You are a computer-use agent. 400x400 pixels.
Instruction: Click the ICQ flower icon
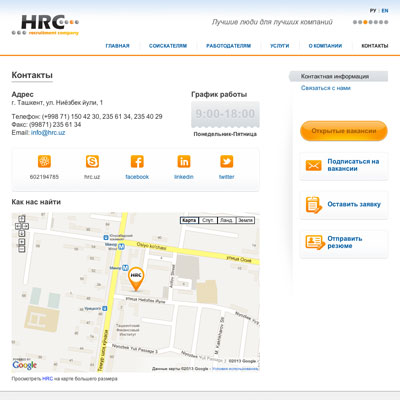pos(44,161)
